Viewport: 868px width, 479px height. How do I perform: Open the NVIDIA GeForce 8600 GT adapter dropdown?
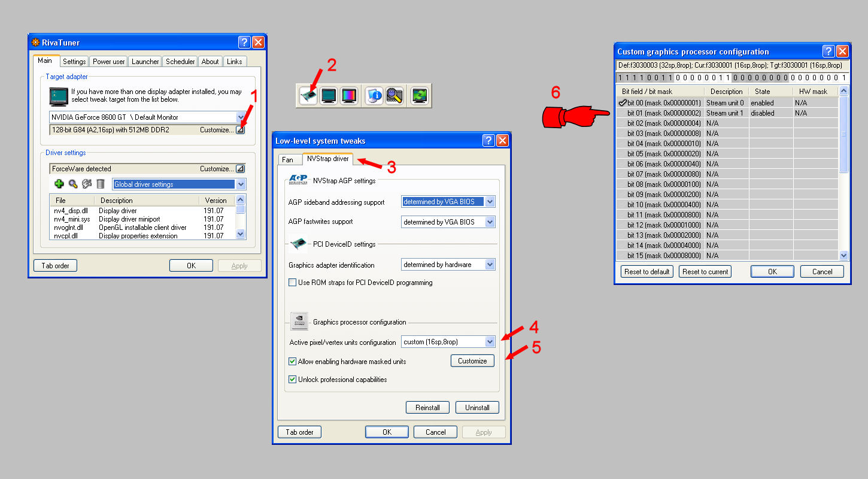241,117
